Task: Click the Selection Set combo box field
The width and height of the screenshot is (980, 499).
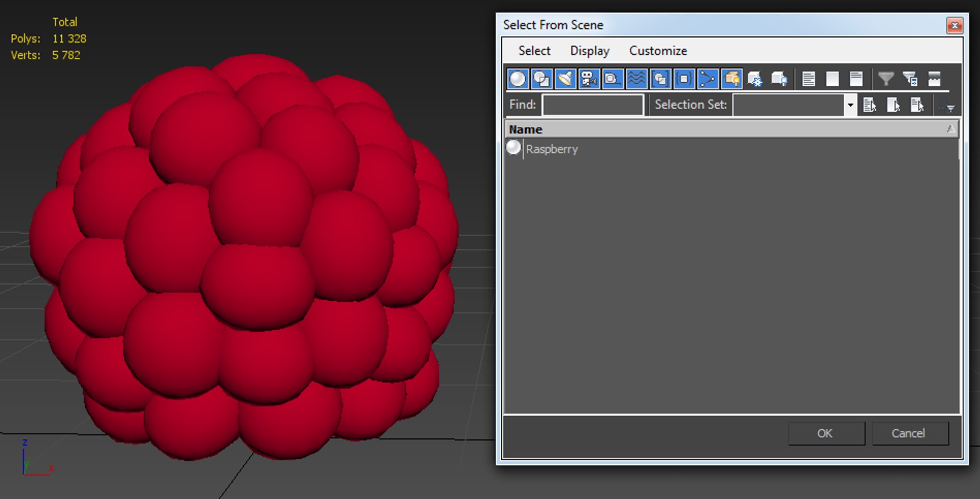Action: tap(789, 105)
